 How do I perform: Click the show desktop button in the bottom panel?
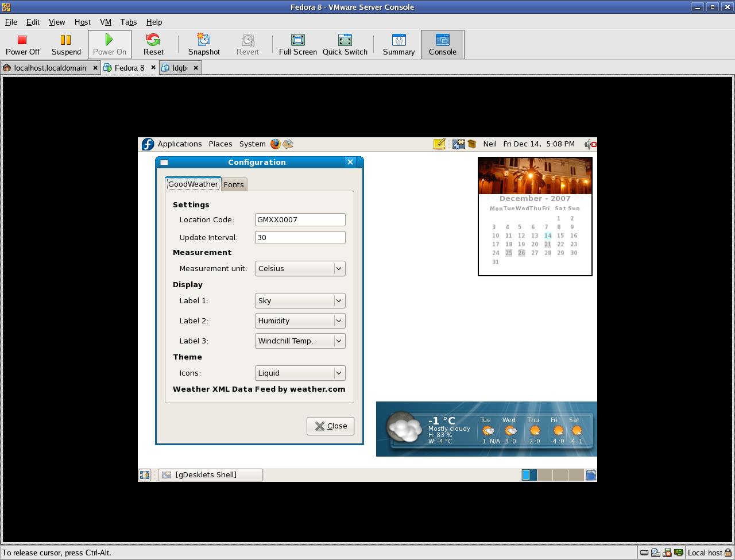click(x=145, y=475)
